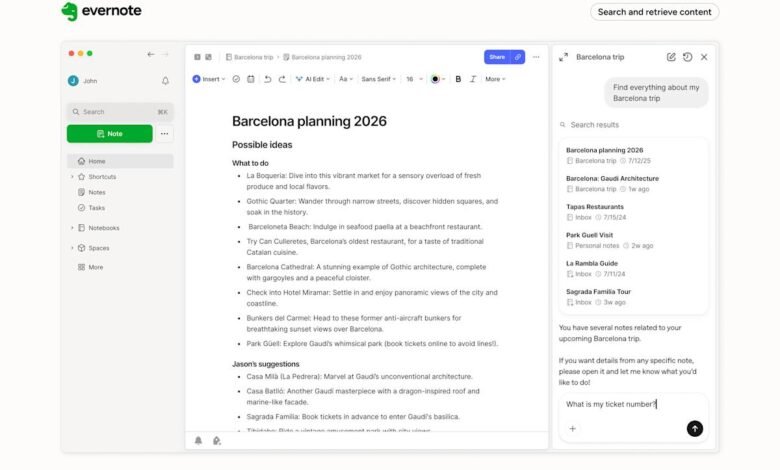The height and width of the screenshot is (470, 780).
Task: Go to Home in the sidebar
Action: point(96,161)
